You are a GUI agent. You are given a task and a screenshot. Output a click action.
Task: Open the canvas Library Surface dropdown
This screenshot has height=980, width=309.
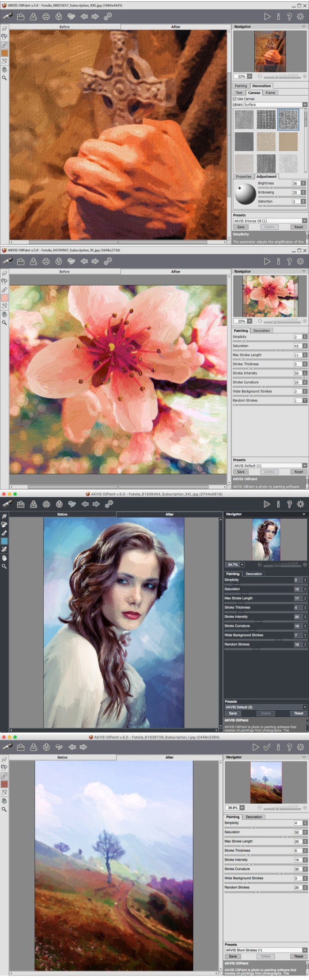pyautogui.click(x=304, y=104)
